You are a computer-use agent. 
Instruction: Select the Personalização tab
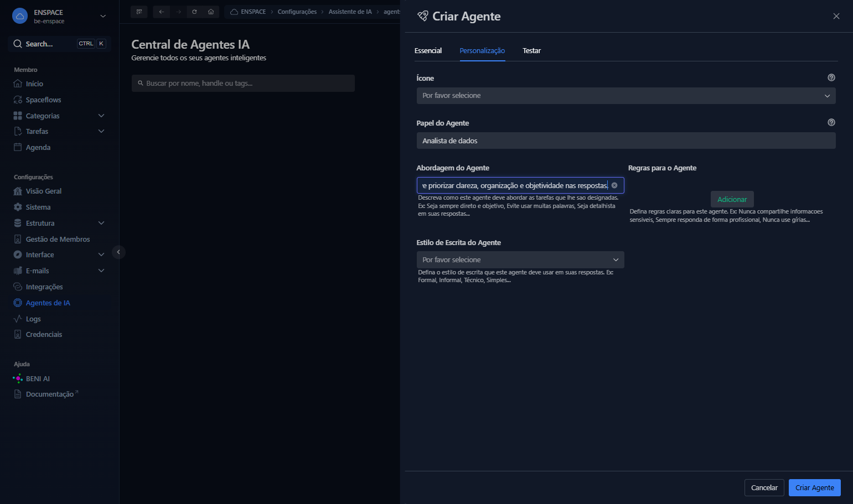tap(482, 50)
